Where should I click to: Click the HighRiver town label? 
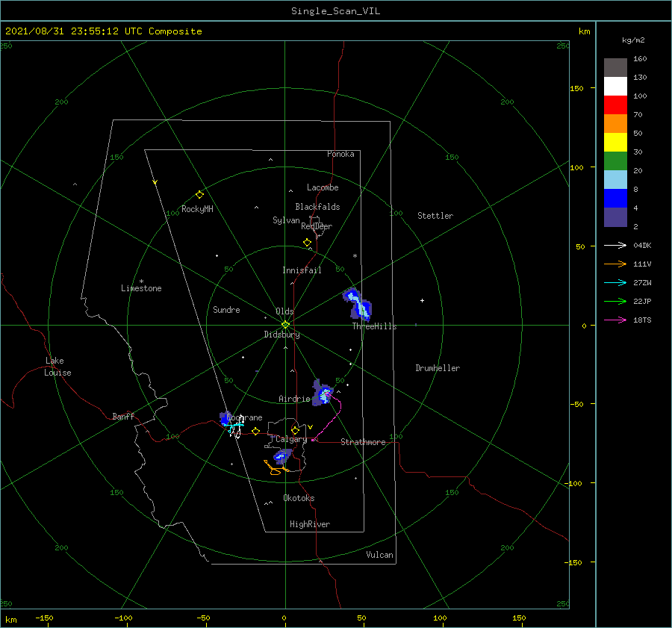click(x=310, y=524)
